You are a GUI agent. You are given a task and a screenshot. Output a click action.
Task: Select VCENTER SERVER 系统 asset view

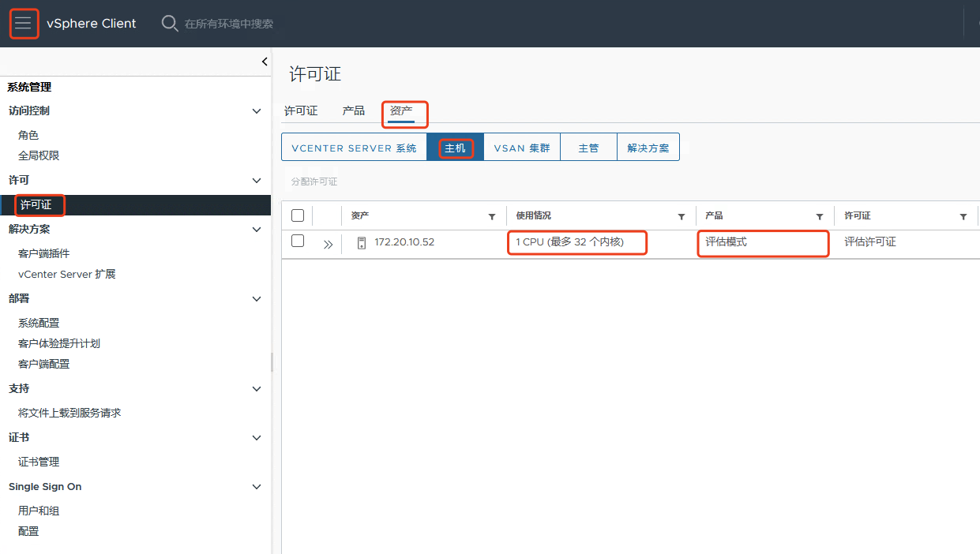354,148
